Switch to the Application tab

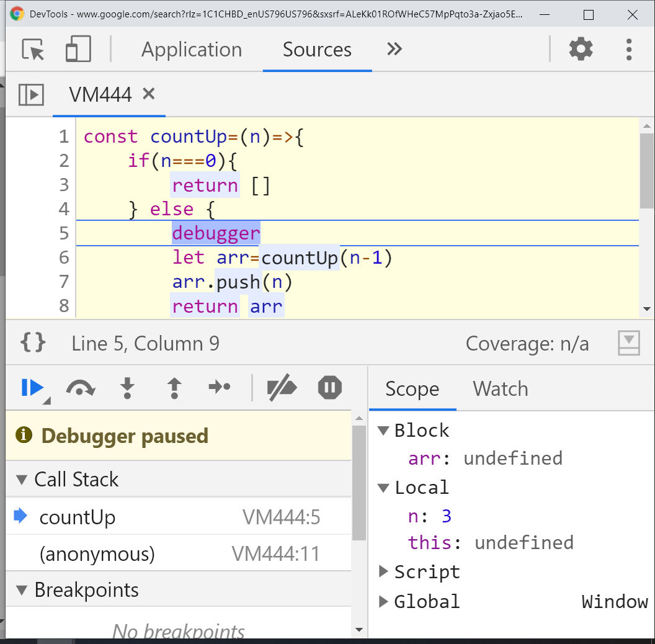tap(191, 49)
